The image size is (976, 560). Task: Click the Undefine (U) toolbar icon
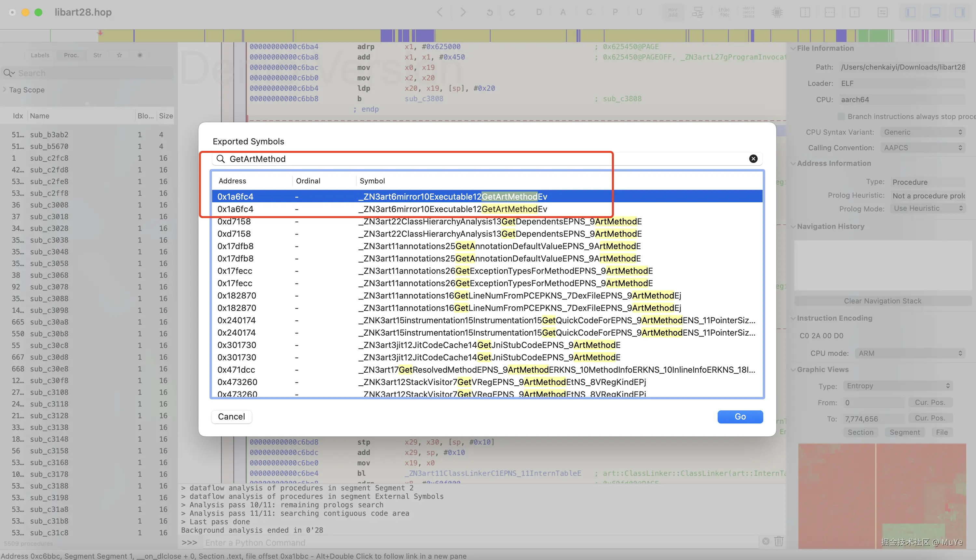point(639,12)
